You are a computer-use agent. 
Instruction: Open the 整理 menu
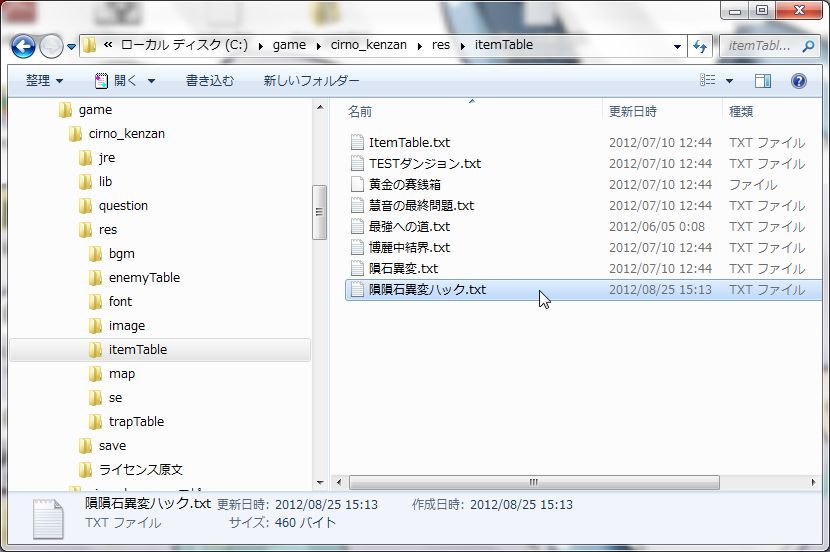point(44,80)
